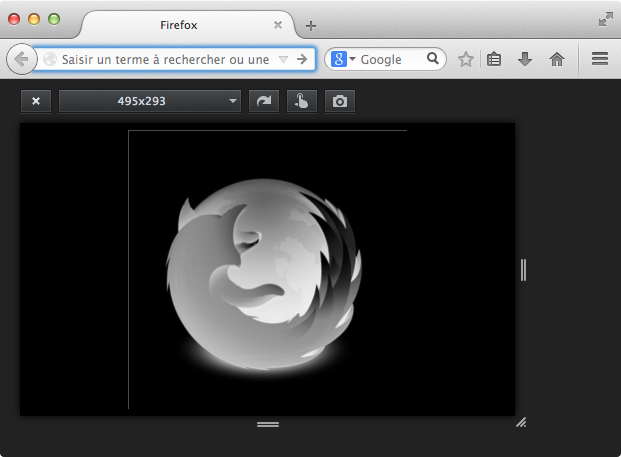The image size is (621, 457).
Task: Toggle touch event simulation
Action: click(x=302, y=101)
